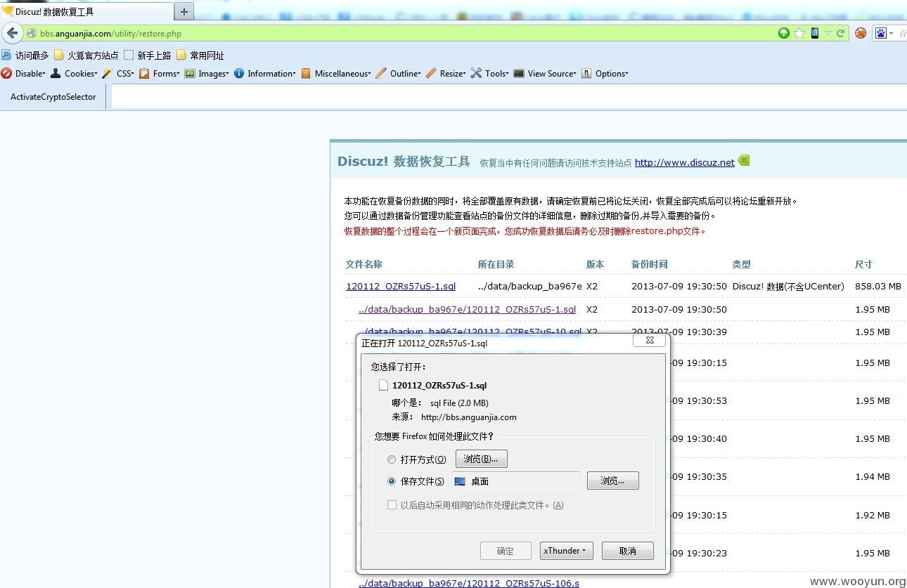This screenshot has width=907, height=588.
Task: Open the 新手上路 bookmark
Action: pyautogui.click(x=148, y=55)
